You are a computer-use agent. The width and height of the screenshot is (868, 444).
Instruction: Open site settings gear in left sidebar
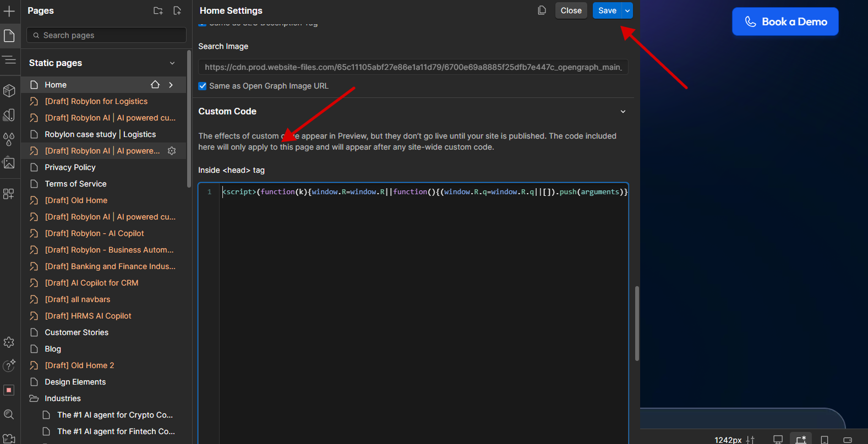coord(9,342)
